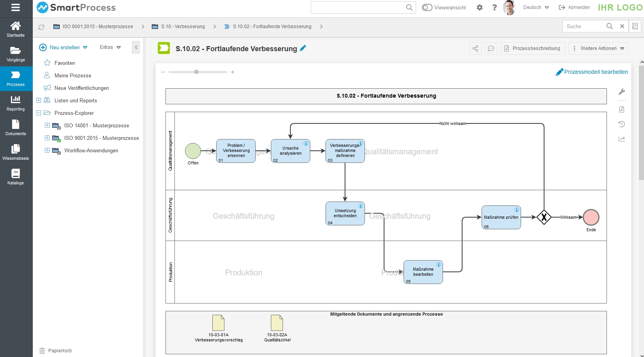Click the refresh icon in the breadcrumb bar
This screenshot has height=357, width=644.
pos(41,27)
